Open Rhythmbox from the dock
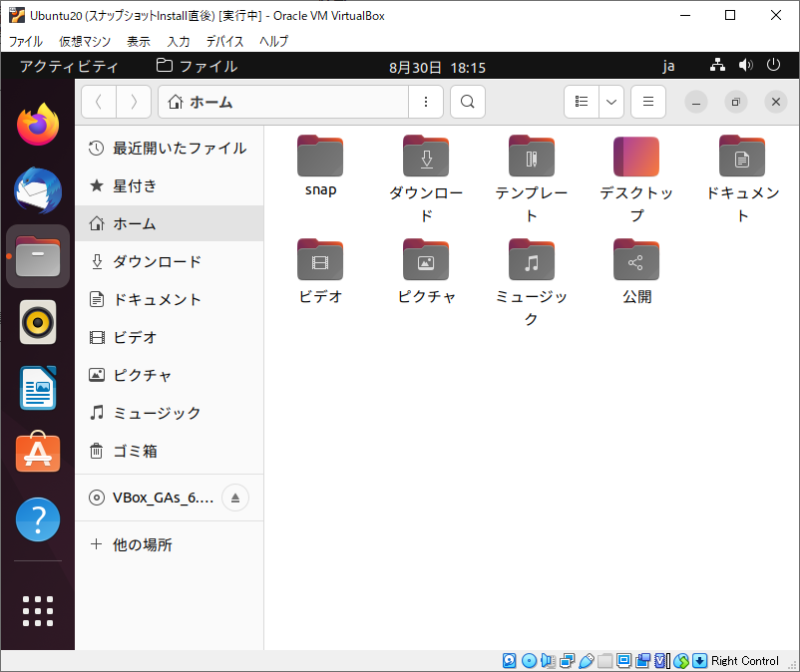Viewport: 800px width, 672px height. coord(37,322)
